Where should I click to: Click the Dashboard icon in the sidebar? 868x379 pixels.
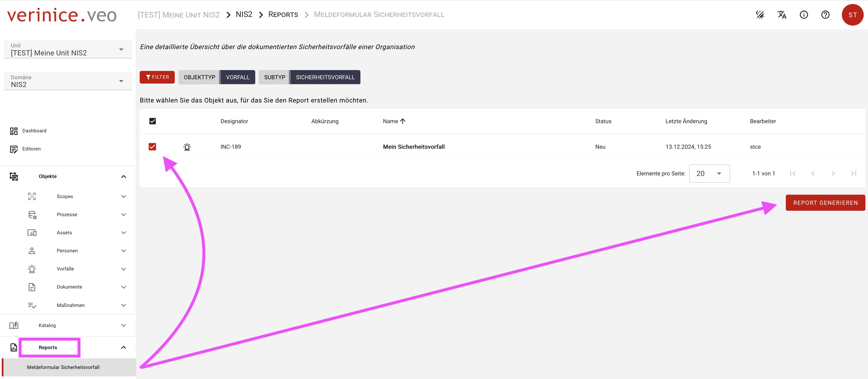click(14, 131)
